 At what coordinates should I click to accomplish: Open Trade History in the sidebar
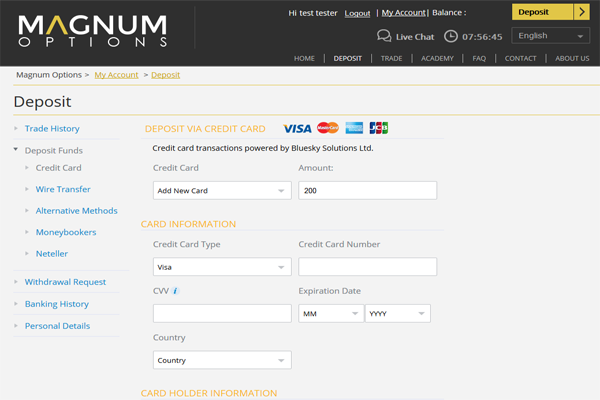click(52, 129)
